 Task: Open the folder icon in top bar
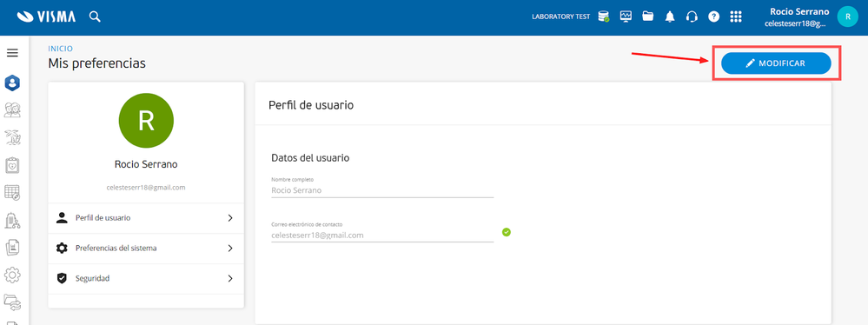pyautogui.click(x=647, y=16)
